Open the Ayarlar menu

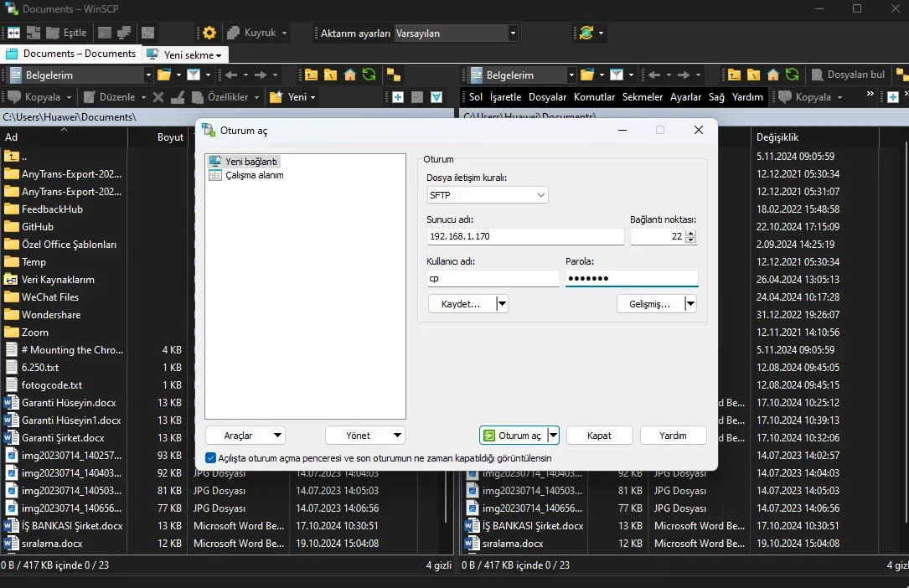coord(686,97)
